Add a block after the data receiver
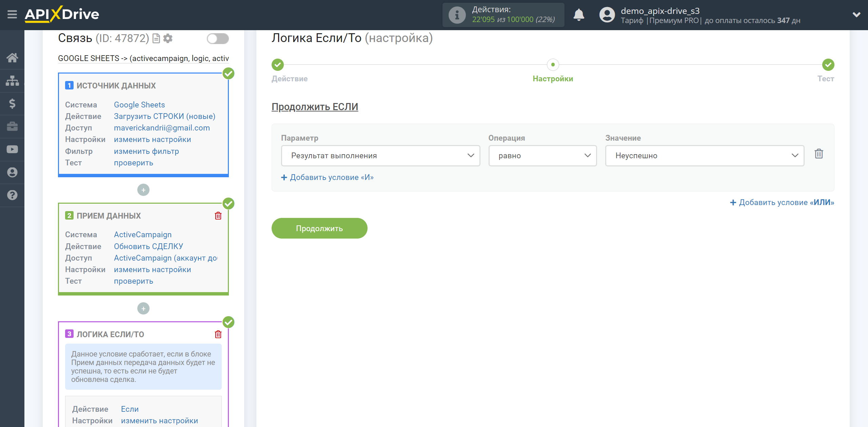Viewport: 868px width, 427px height. [143, 308]
